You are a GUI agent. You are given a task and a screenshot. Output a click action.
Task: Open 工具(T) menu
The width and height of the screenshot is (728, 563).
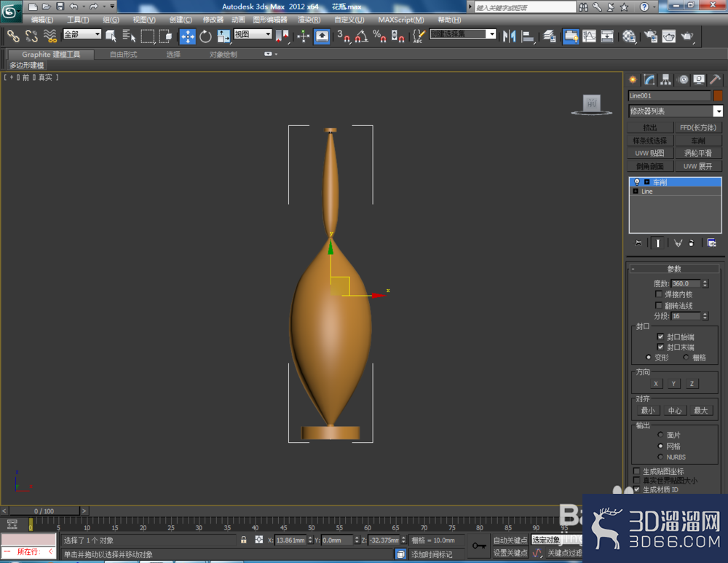(78, 20)
